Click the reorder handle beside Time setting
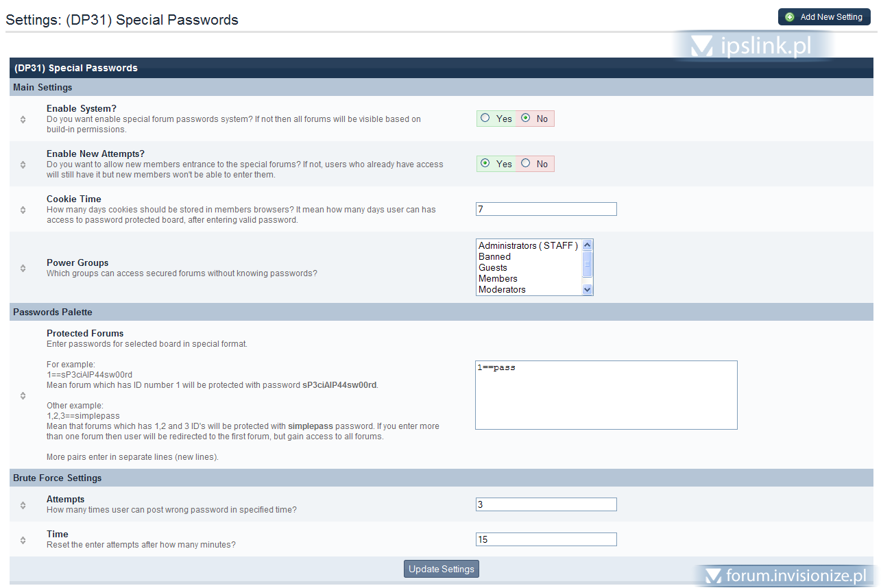 23,540
